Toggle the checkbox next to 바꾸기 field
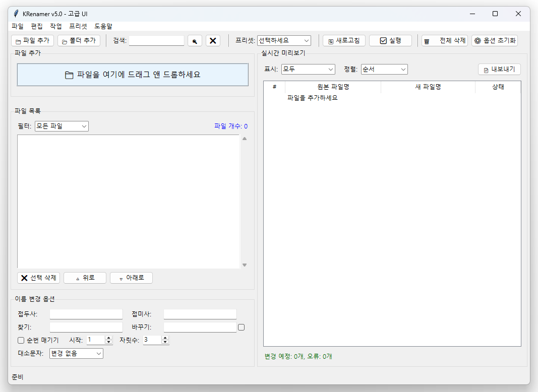This screenshot has width=538, height=392. point(241,327)
